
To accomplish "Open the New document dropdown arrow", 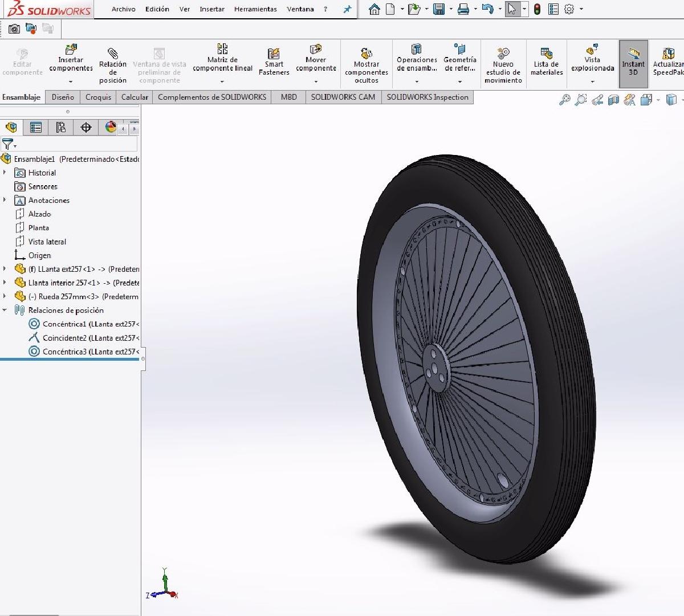I will click(x=402, y=9).
